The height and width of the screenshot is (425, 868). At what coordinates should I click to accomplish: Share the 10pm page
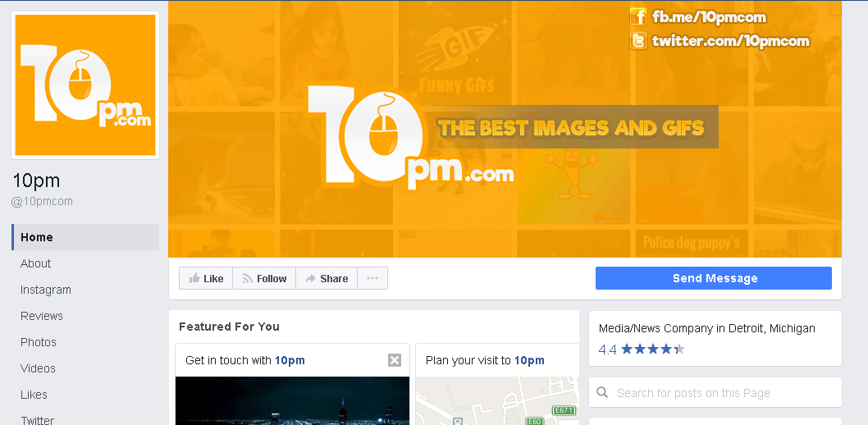(327, 278)
